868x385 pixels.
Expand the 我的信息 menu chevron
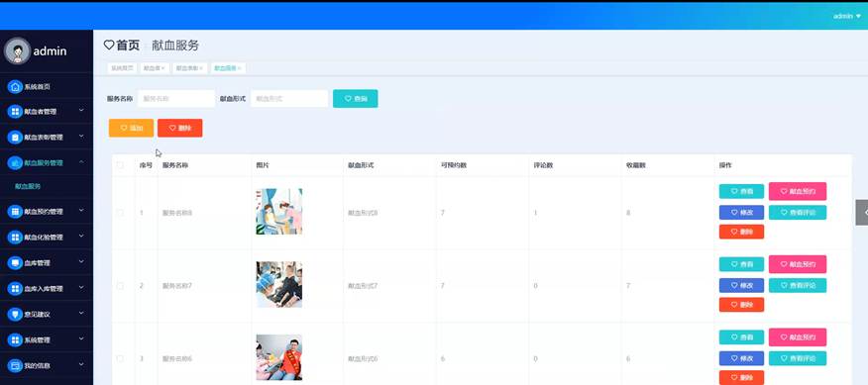click(81, 365)
